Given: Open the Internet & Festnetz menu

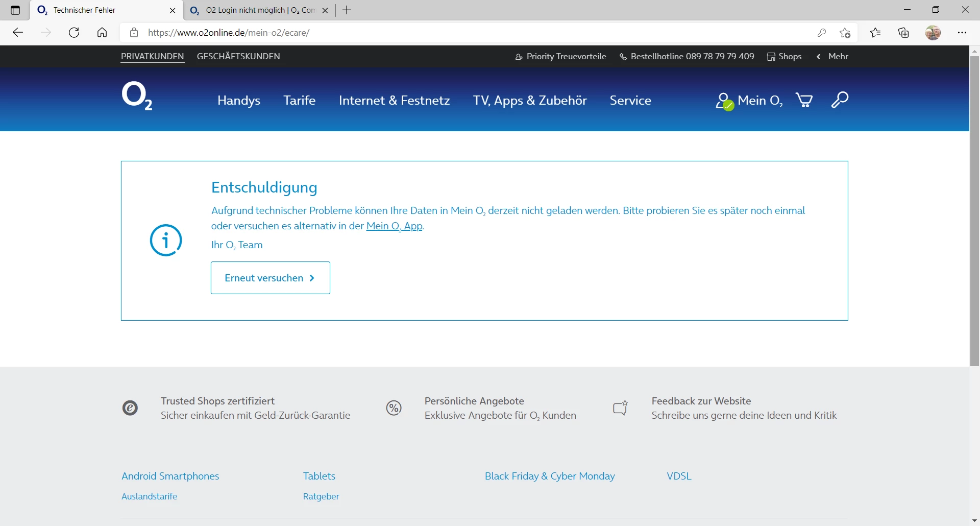Looking at the screenshot, I should 395,101.
